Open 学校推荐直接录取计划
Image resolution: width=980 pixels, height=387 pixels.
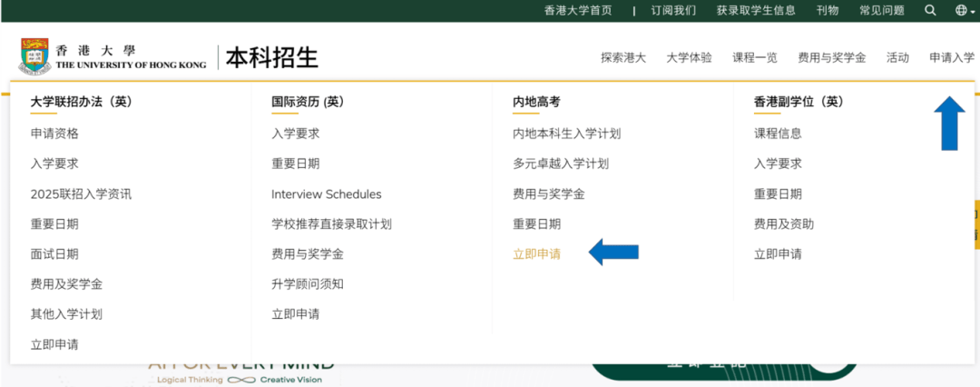331,224
